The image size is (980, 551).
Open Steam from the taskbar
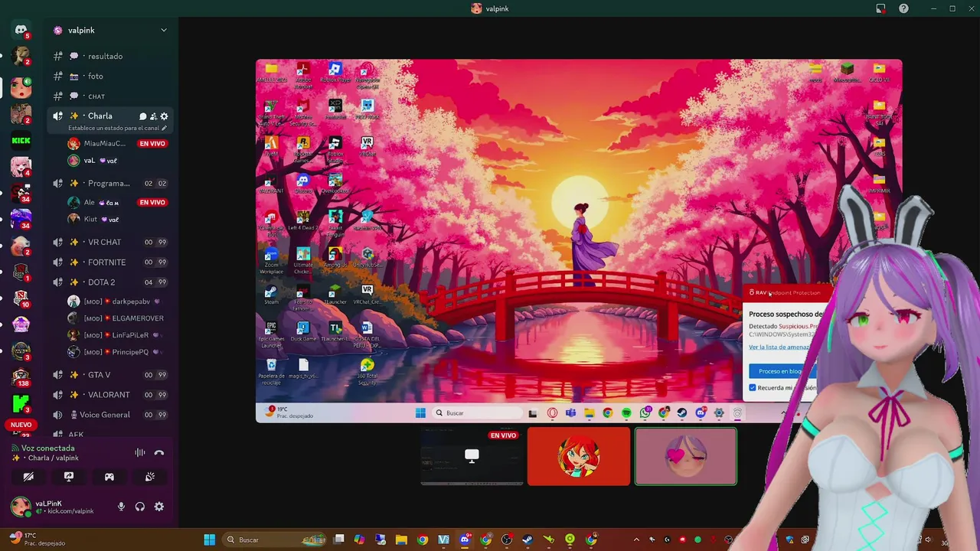[x=528, y=540]
